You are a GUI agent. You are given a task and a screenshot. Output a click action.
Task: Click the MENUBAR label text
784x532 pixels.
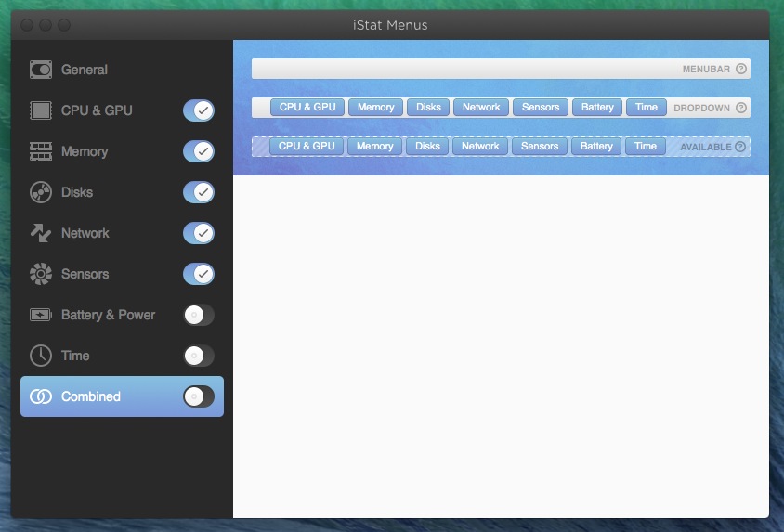(706, 70)
